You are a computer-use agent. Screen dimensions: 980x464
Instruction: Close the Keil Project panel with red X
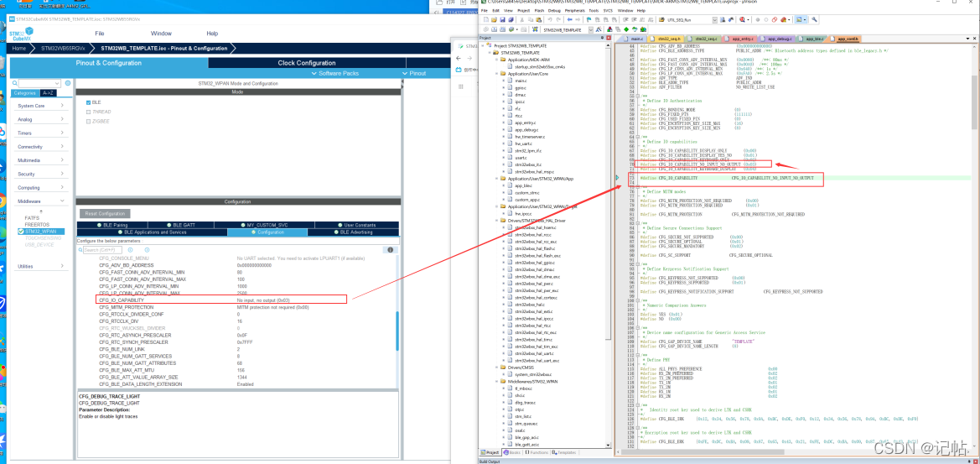pos(609,38)
